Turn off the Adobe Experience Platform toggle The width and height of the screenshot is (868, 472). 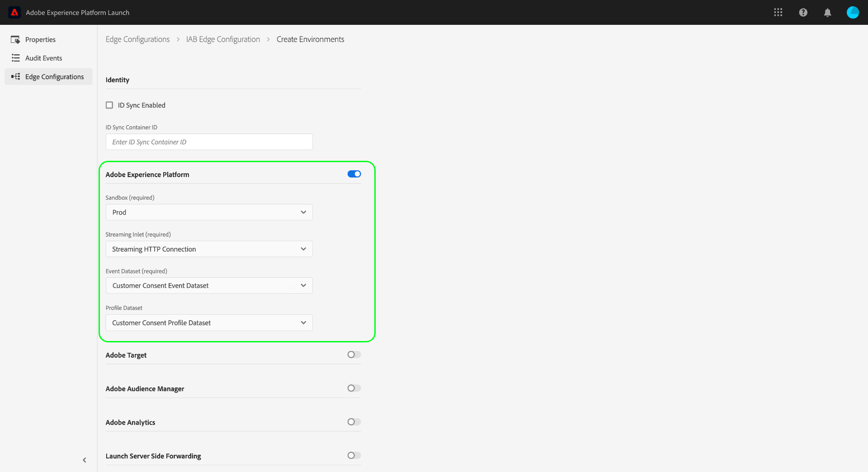pyautogui.click(x=354, y=174)
